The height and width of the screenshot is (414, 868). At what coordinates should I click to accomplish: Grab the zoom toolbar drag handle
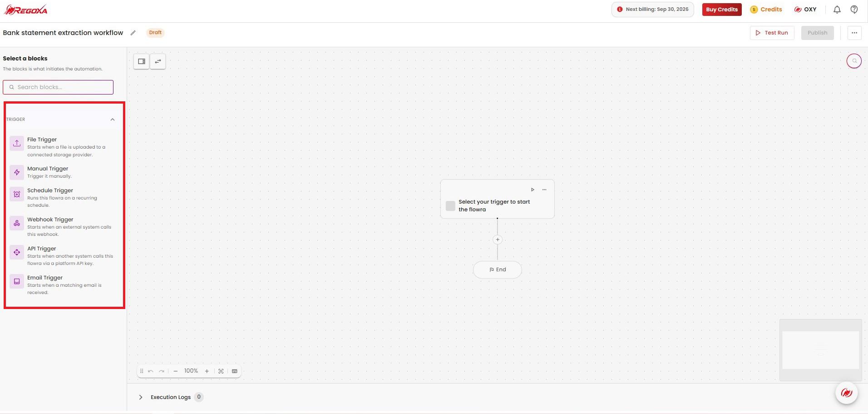[142, 371]
